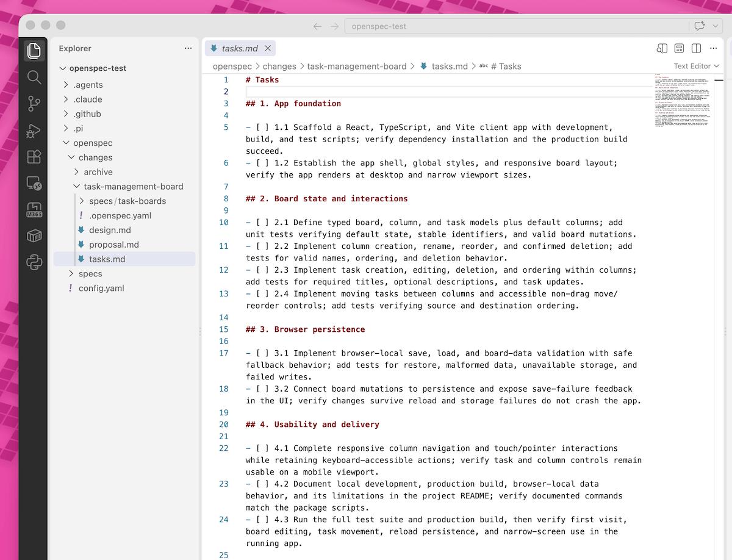Open the Python view in the activity bar
This screenshot has width=732, height=560.
click(34, 263)
